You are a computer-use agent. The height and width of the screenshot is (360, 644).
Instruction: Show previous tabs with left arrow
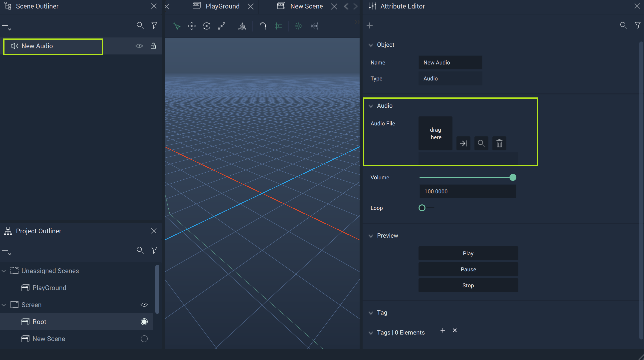point(346,6)
